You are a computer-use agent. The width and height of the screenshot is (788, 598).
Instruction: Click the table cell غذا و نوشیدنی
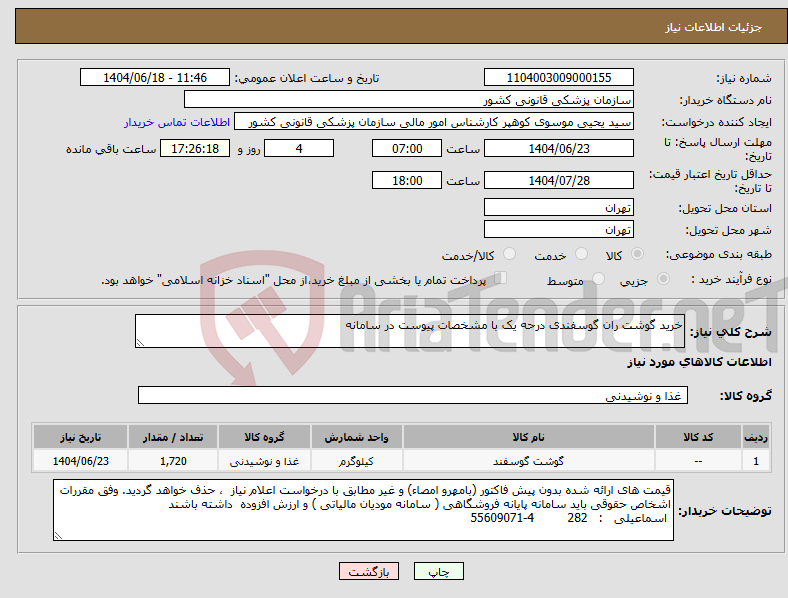(x=264, y=461)
